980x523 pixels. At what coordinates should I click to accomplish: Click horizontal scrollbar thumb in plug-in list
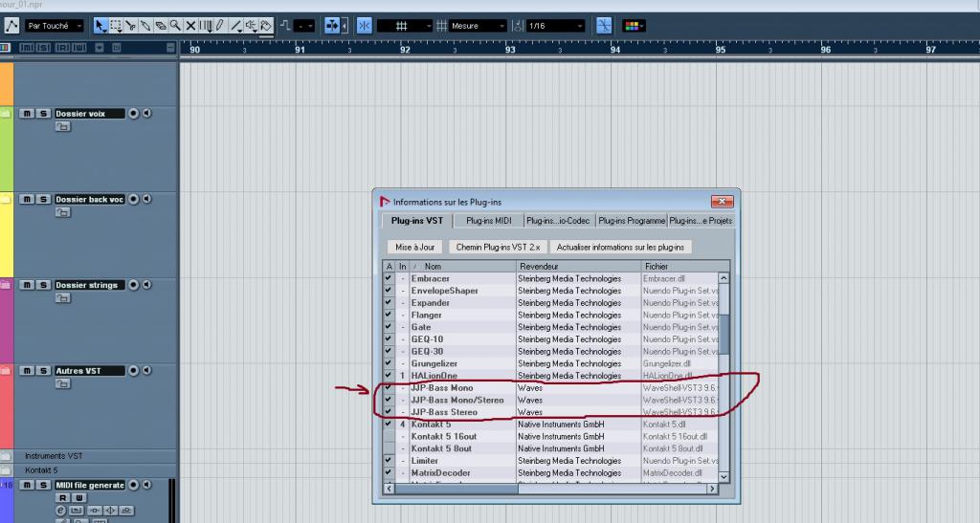pyautogui.click(x=457, y=489)
